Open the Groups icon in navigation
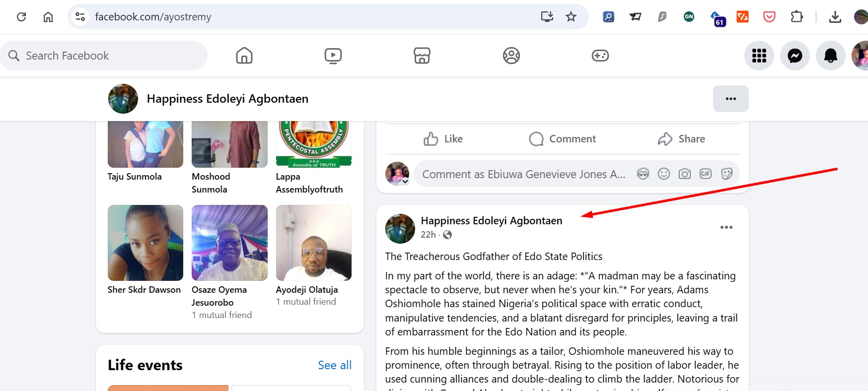 511,56
